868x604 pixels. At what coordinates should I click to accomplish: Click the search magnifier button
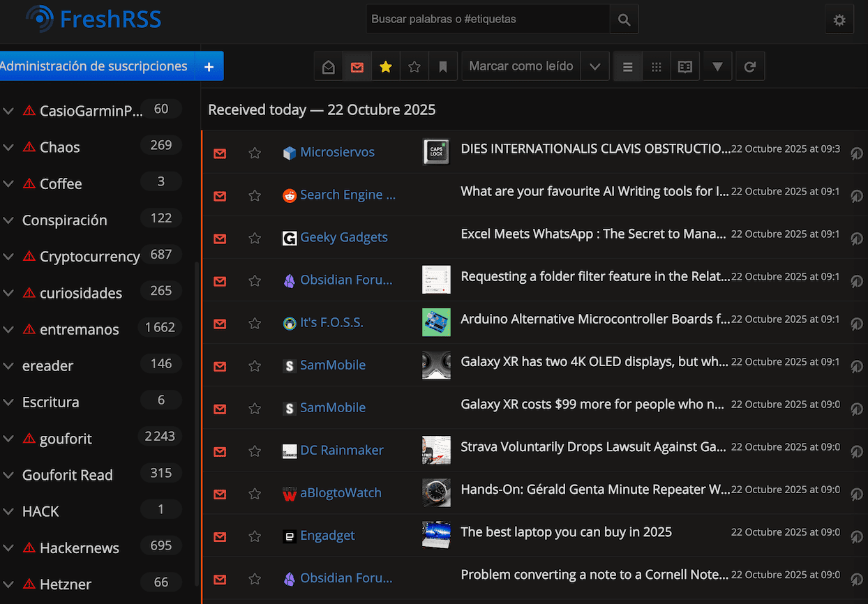coord(624,20)
